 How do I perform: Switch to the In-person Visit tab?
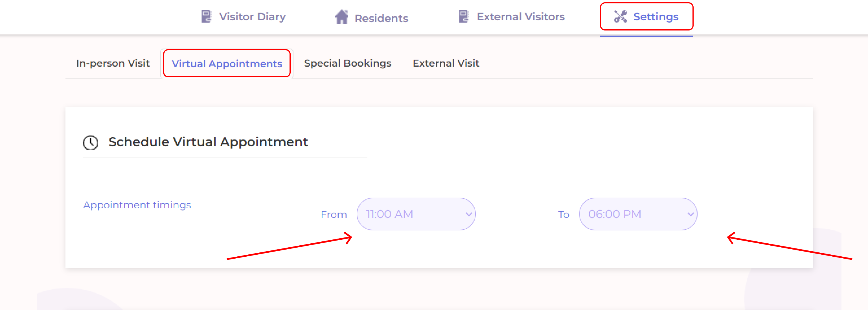point(113,63)
